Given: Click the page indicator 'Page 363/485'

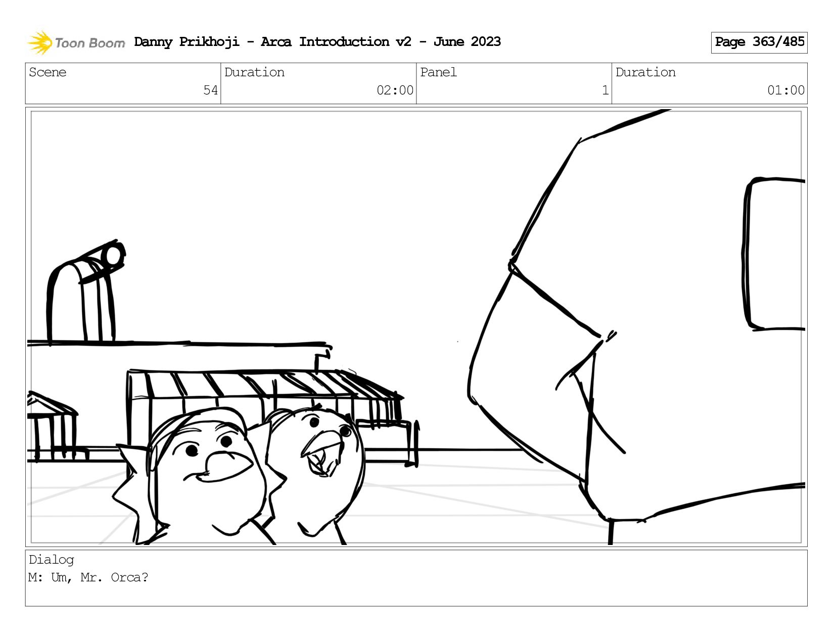Looking at the screenshot, I should click(759, 42).
